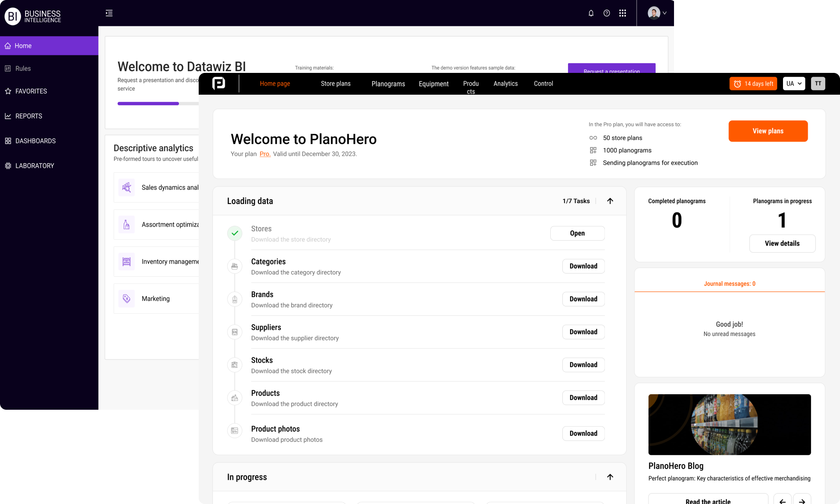Click Open for Stores directory
The width and height of the screenshot is (840, 504).
577,233
